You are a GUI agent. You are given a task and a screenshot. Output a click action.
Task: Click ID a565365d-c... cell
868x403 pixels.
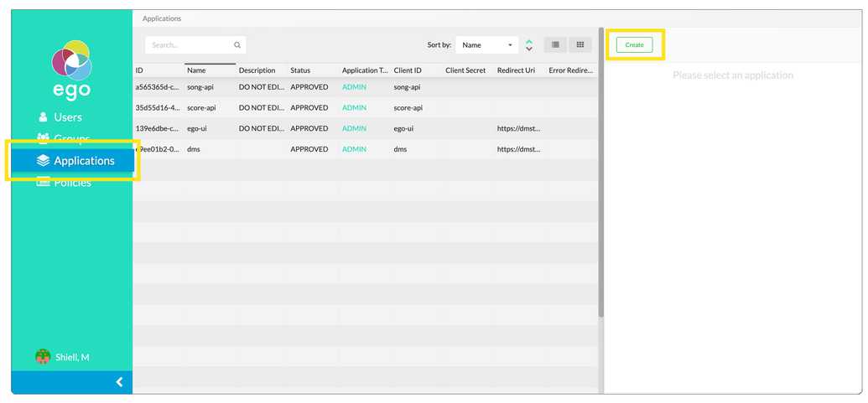(158, 87)
